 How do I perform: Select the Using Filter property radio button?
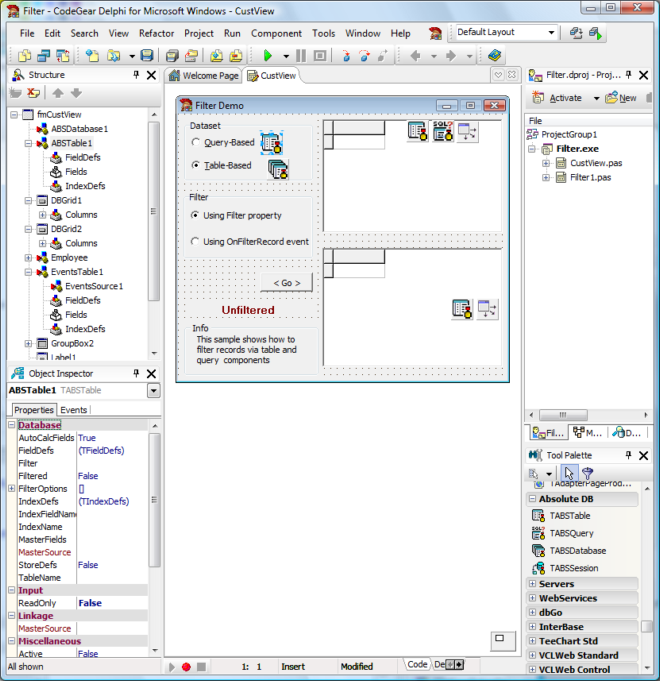click(195, 215)
